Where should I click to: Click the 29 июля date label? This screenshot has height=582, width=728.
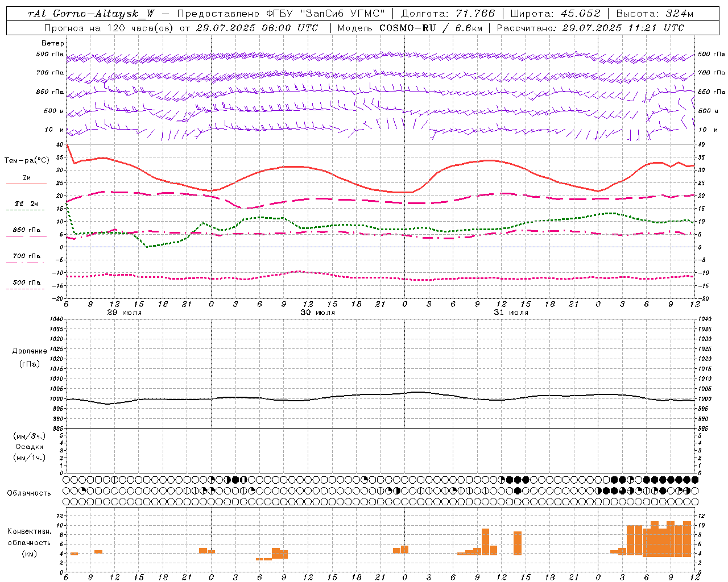click(x=125, y=313)
